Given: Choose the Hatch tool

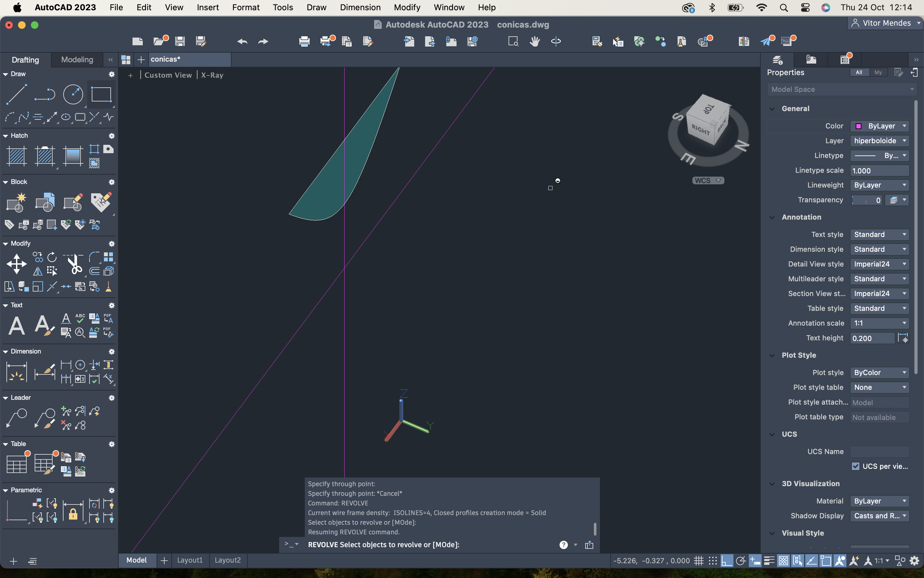Looking at the screenshot, I should click(17, 156).
